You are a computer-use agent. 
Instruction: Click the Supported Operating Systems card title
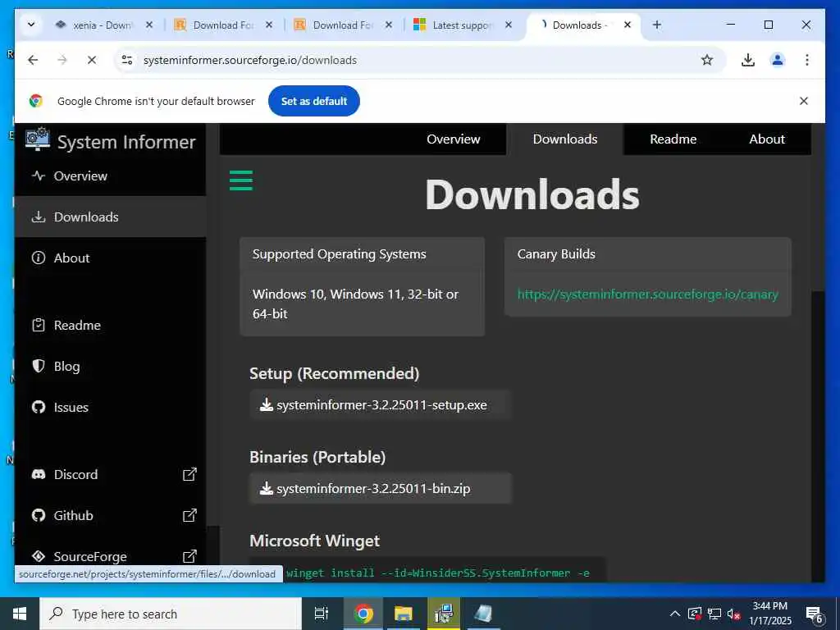[339, 254]
